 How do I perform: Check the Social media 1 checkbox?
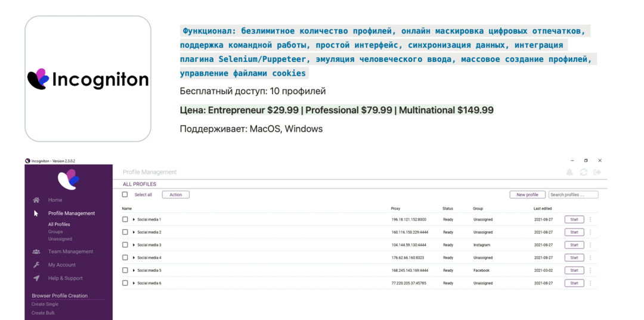[125, 219]
